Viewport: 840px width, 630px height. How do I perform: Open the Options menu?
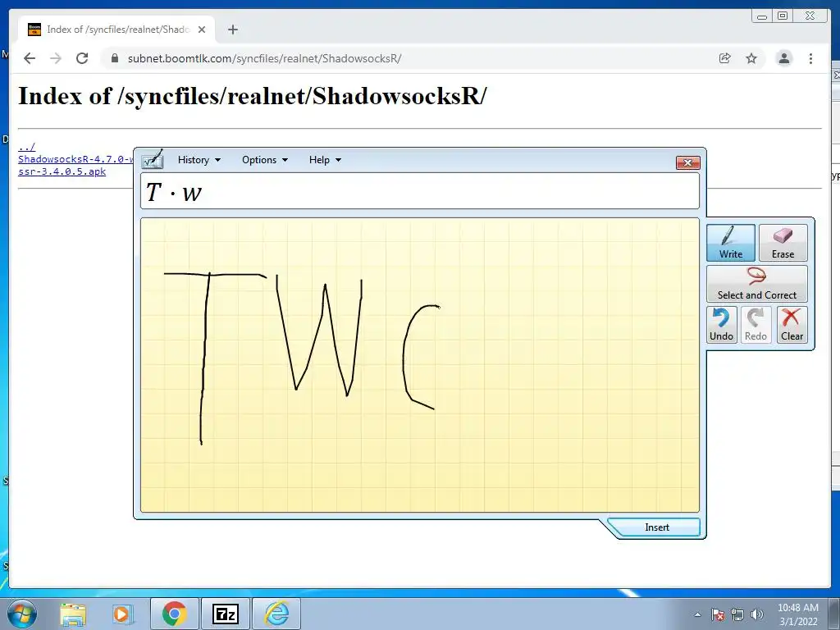pyautogui.click(x=265, y=160)
